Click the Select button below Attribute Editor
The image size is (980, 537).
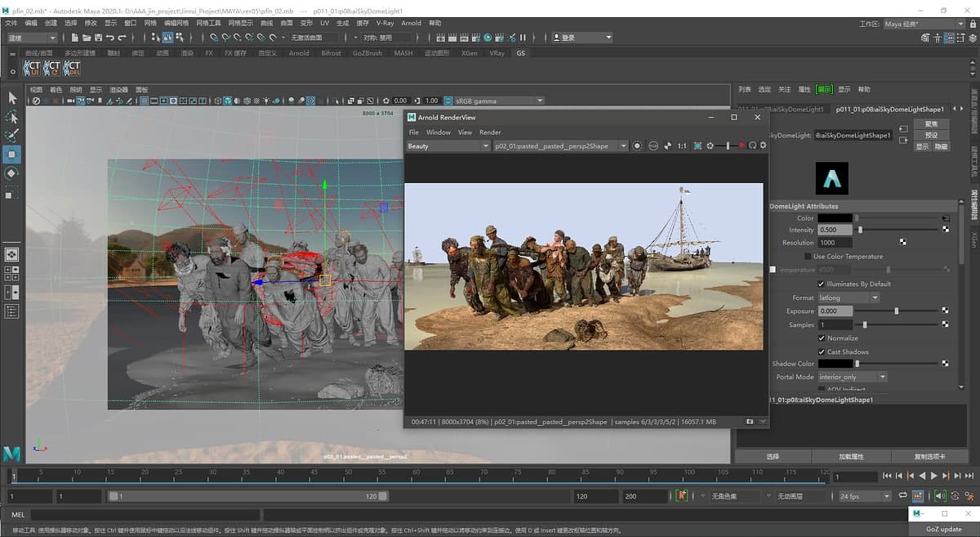(x=773, y=457)
